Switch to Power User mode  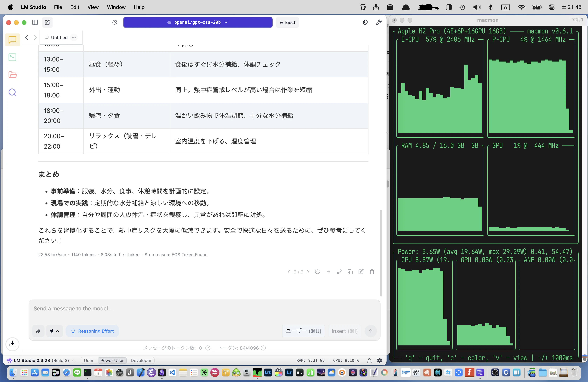[x=112, y=360]
